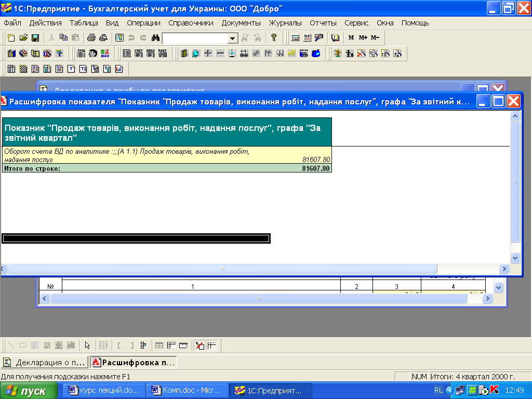This screenshot has height=399, width=532.
Task: Click the RU language indicator in tray
Action: click(x=438, y=390)
